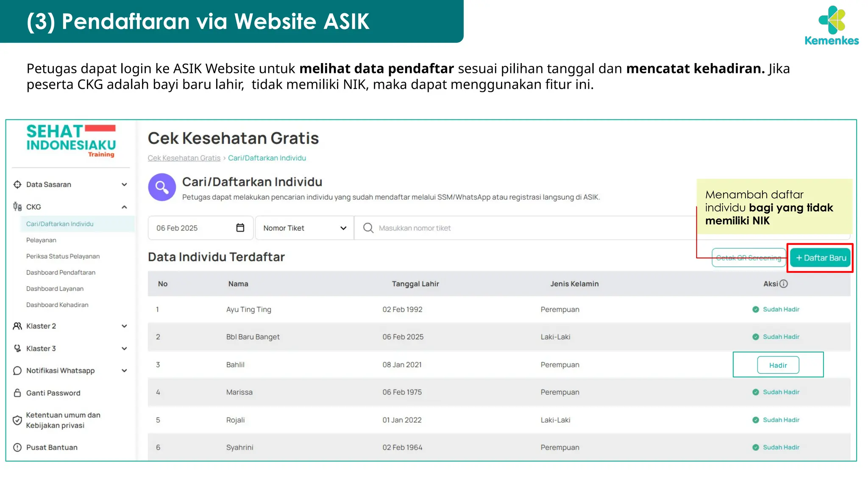Click the privacy policy shield icon
Viewport: 868px width, 488px height.
(x=17, y=420)
